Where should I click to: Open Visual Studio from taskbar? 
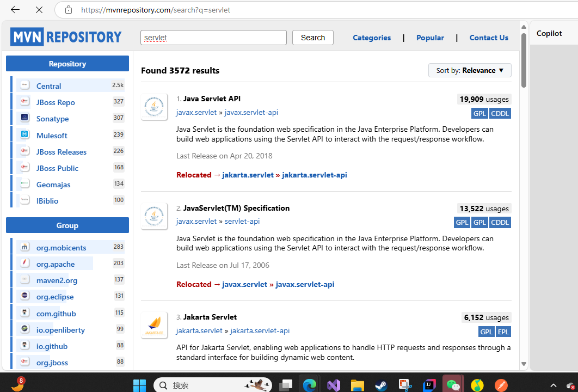point(334,385)
